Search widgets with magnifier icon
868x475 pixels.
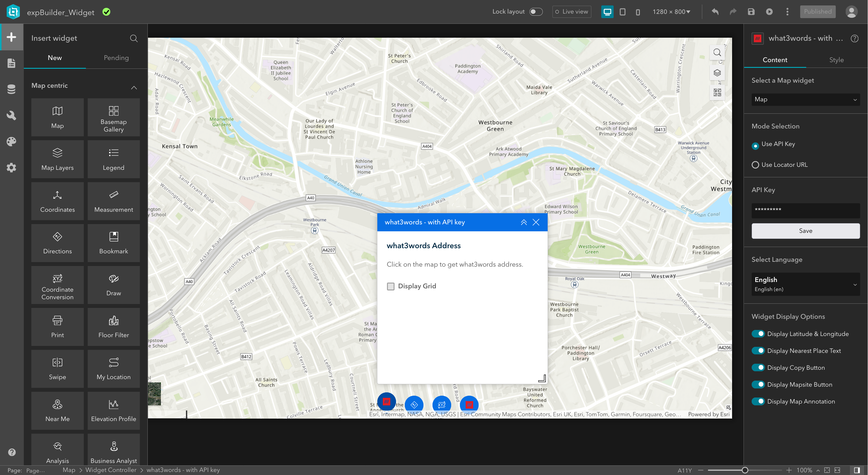point(134,38)
